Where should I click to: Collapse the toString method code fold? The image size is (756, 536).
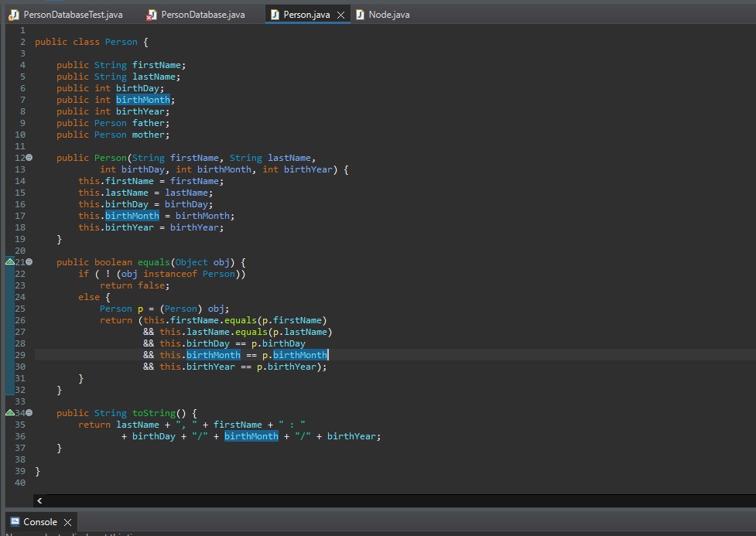pyautogui.click(x=29, y=413)
